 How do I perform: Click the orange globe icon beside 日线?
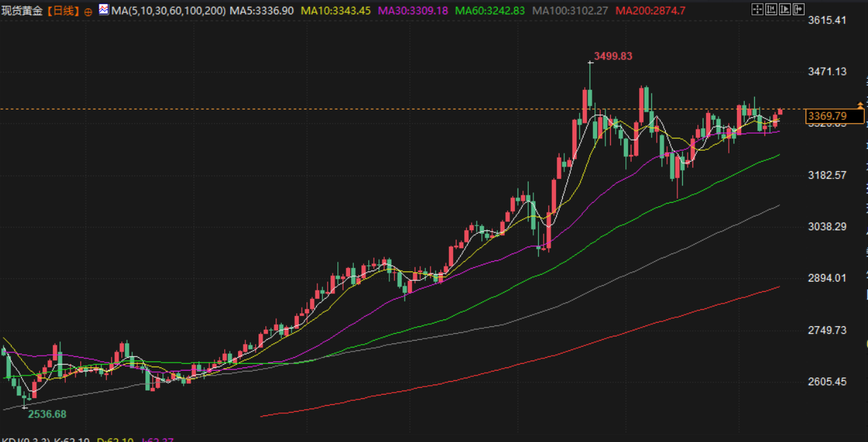click(88, 12)
